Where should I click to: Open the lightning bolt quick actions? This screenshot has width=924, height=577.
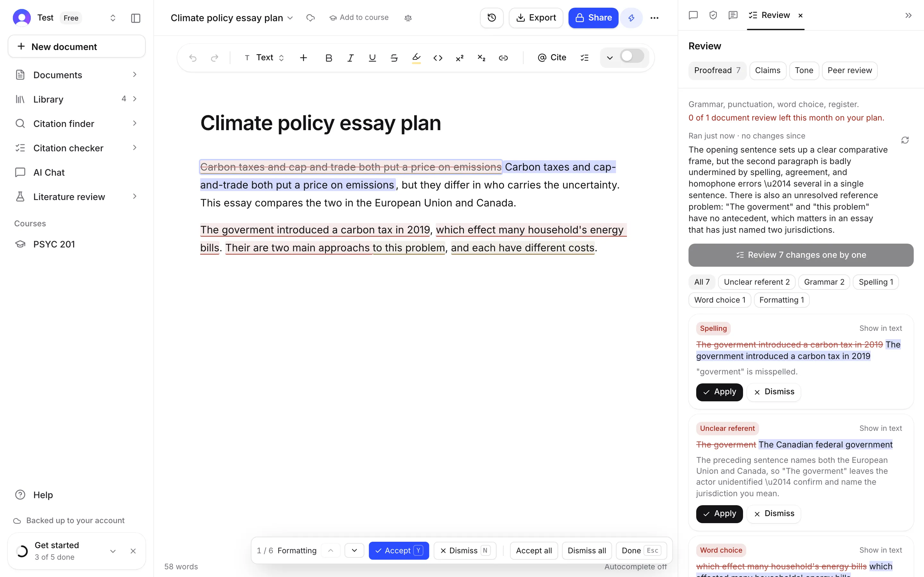click(x=631, y=18)
